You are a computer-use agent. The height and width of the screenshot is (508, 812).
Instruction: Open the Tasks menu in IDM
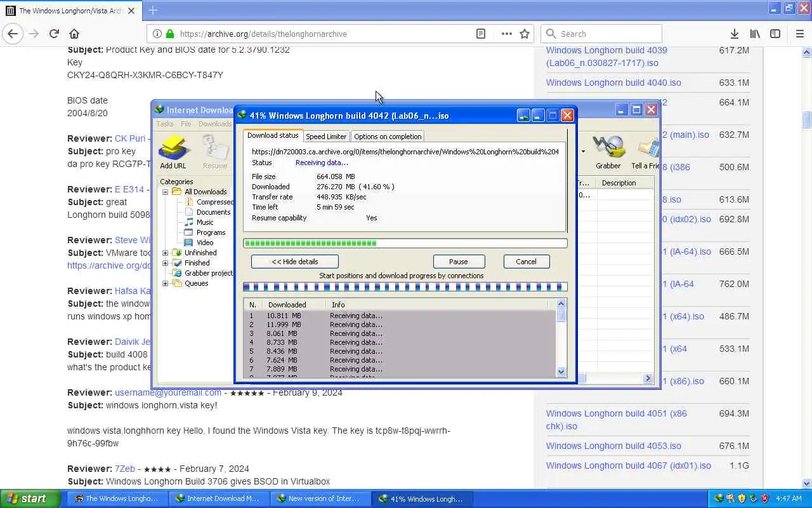pyautogui.click(x=165, y=124)
